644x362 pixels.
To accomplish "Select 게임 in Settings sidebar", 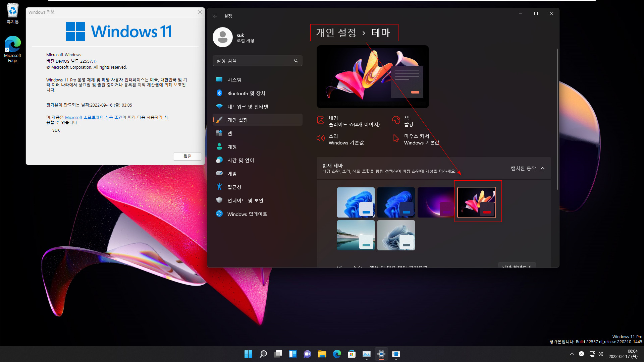I will pyautogui.click(x=258, y=174).
